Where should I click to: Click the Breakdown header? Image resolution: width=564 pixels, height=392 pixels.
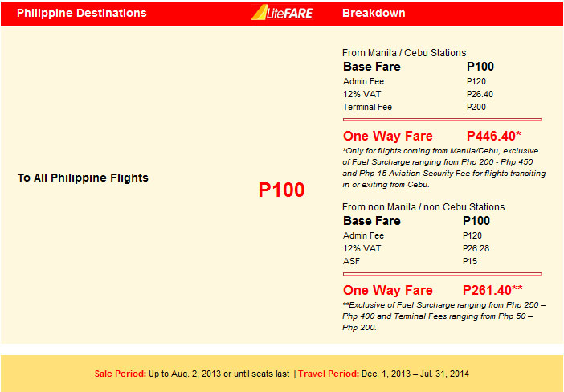[374, 13]
